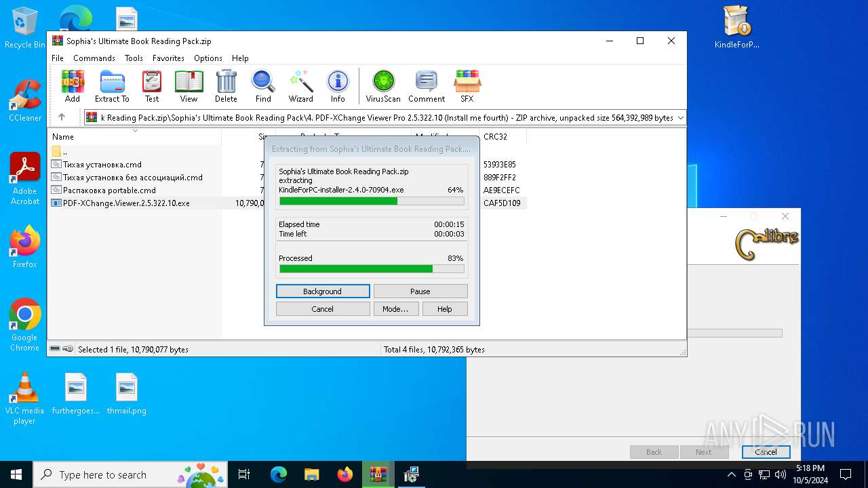Pause the extraction

pos(420,291)
